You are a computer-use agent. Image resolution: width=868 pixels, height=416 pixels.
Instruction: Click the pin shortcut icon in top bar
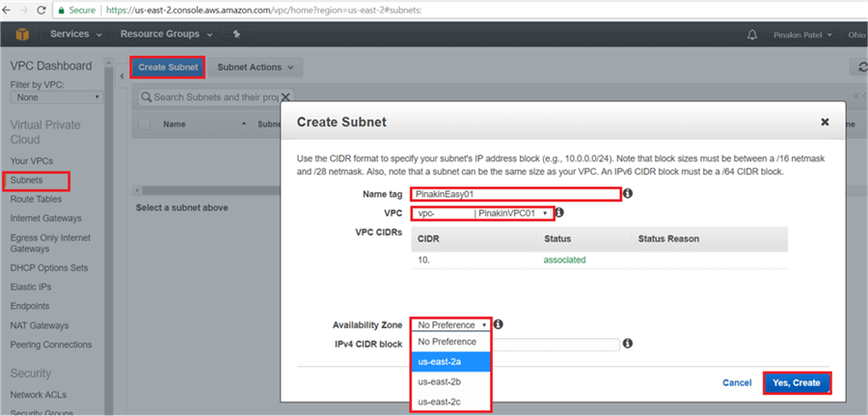(x=236, y=35)
